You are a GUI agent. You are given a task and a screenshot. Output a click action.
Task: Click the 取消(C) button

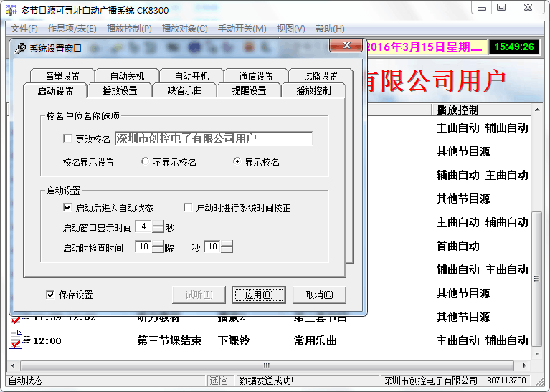click(x=319, y=295)
